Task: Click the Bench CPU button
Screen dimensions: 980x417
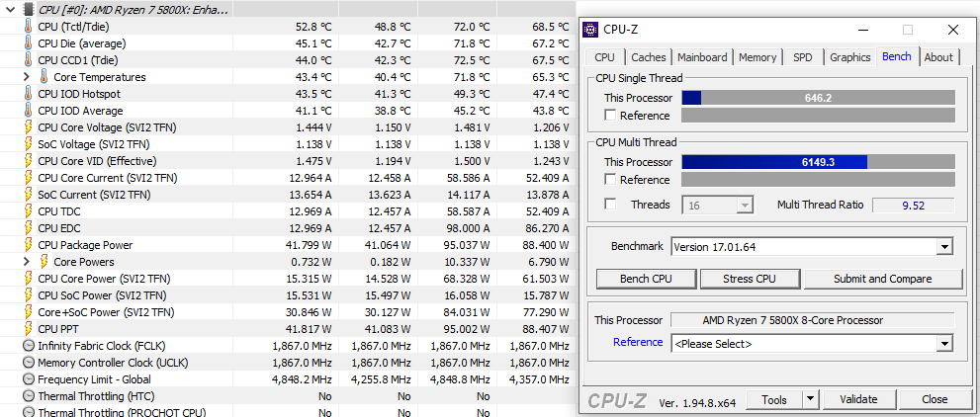Action: [x=646, y=279]
